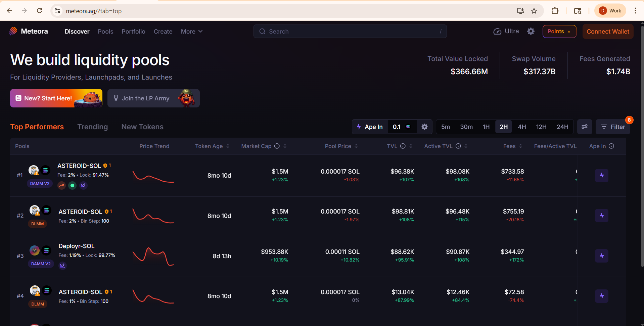Expand the More navigation menu
Image resolution: width=644 pixels, height=326 pixels.
pos(191,31)
